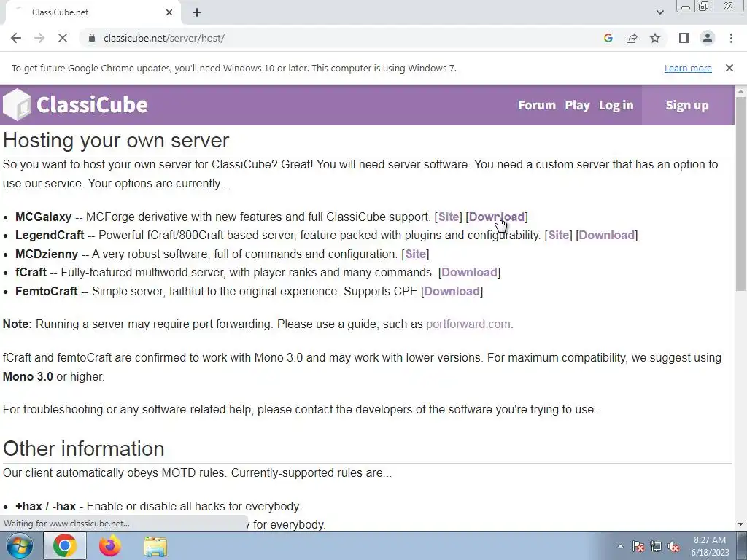Click the bold 'MCGalaxy' name

click(x=43, y=217)
